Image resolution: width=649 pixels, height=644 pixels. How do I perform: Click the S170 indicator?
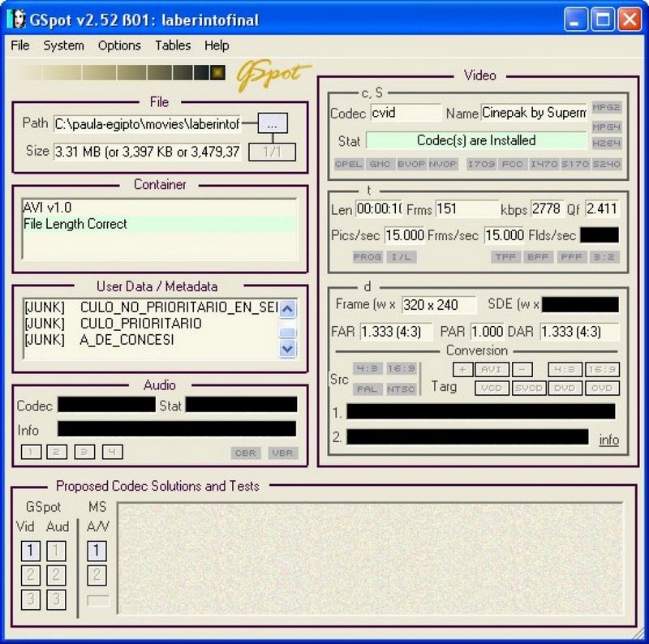click(575, 164)
